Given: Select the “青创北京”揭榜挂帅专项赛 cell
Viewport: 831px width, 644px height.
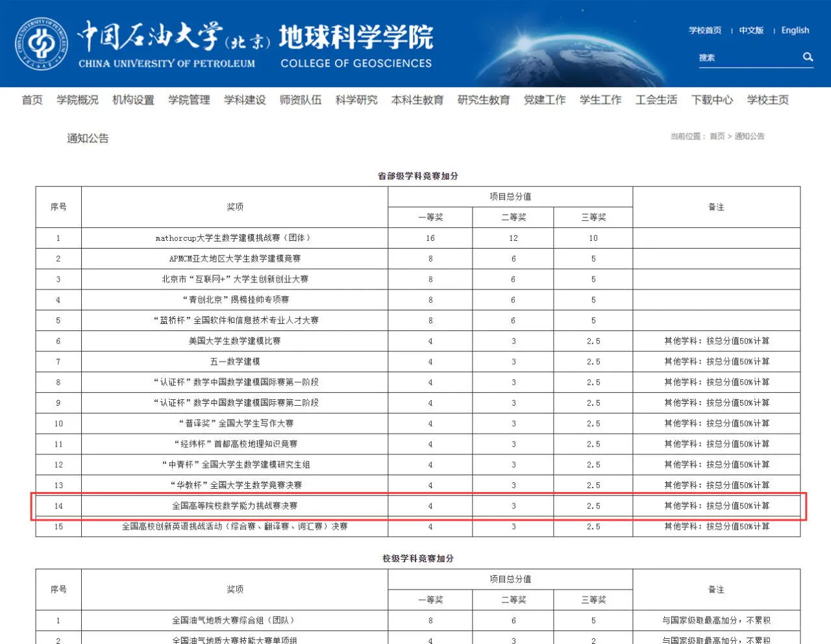Looking at the screenshot, I should click(x=235, y=300).
